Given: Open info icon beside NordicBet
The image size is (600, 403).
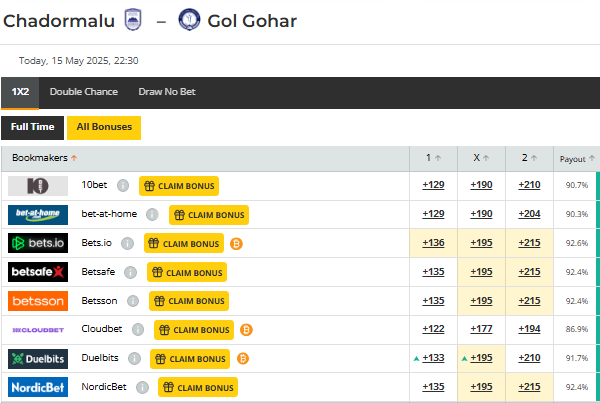Looking at the screenshot, I should [x=142, y=387].
